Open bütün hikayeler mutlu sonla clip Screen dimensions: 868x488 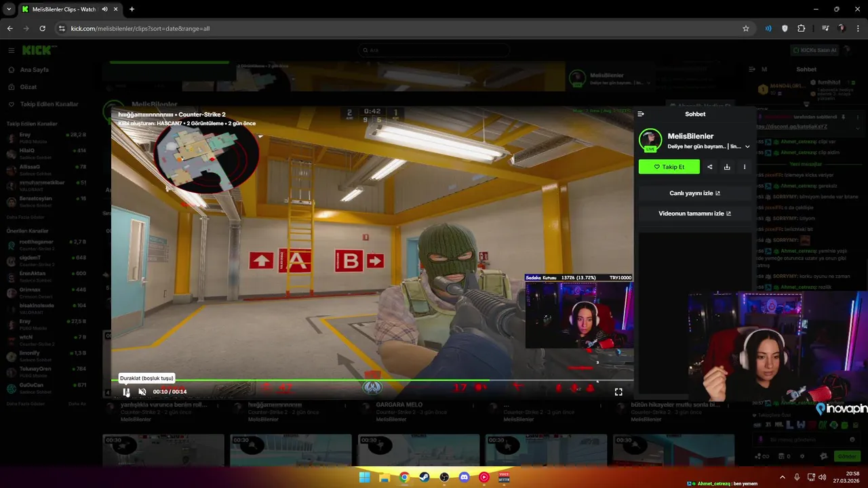pyautogui.click(x=675, y=405)
